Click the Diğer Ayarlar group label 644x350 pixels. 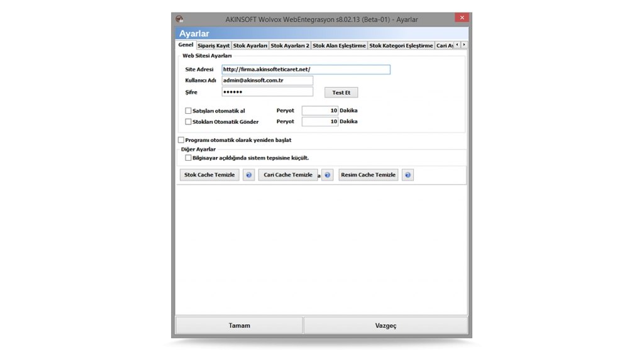tap(198, 150)
